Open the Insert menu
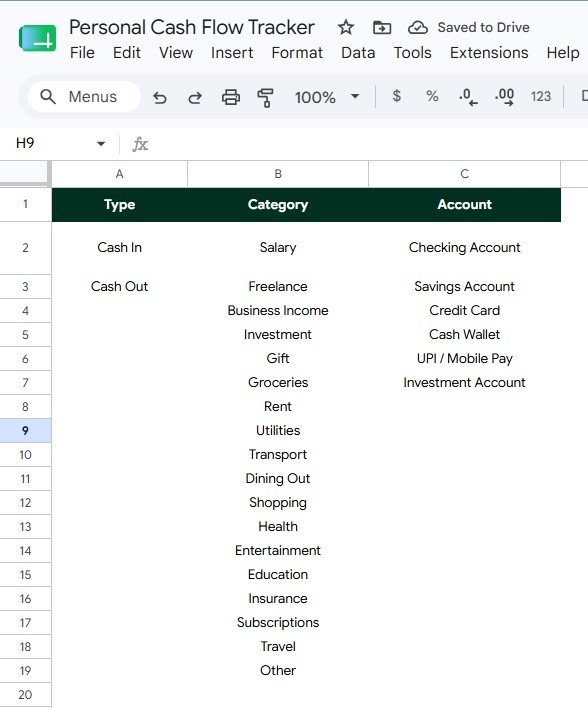 pyautogui.click(x=232, y=53)
